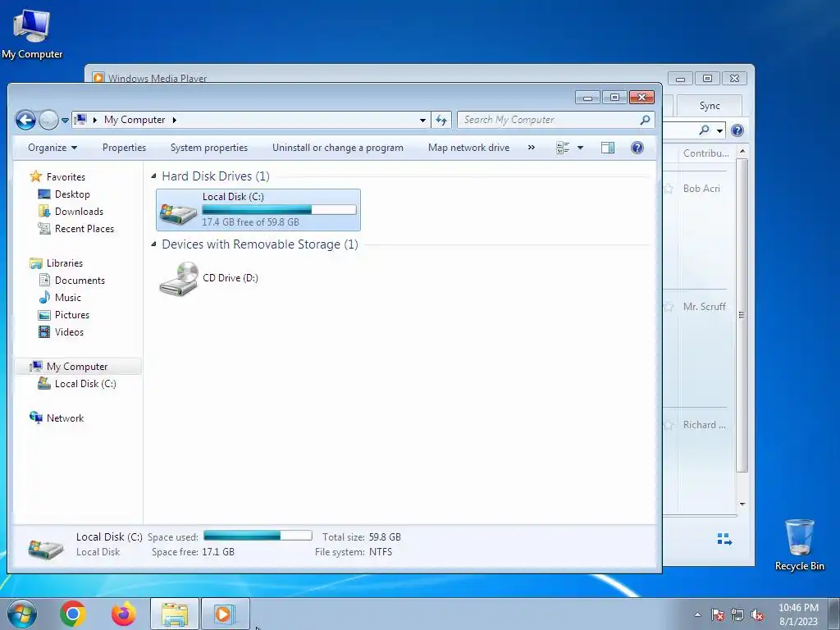
Task: Open the Documents library
Action: point(80,281)
